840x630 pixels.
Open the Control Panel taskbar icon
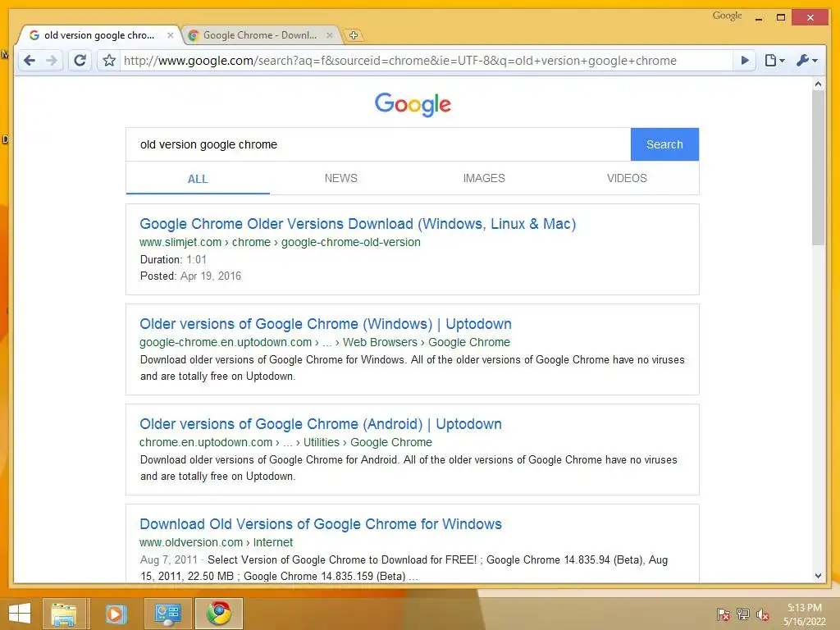(x=167, y=614)
